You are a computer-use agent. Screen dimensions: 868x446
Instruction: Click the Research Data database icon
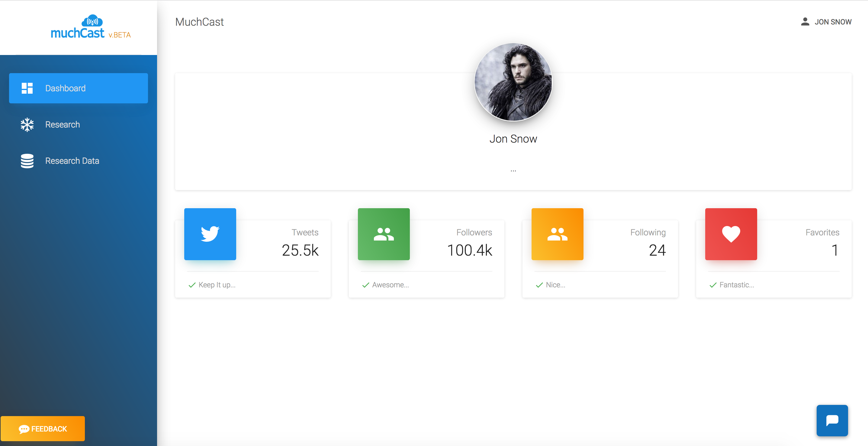point(27,161)
